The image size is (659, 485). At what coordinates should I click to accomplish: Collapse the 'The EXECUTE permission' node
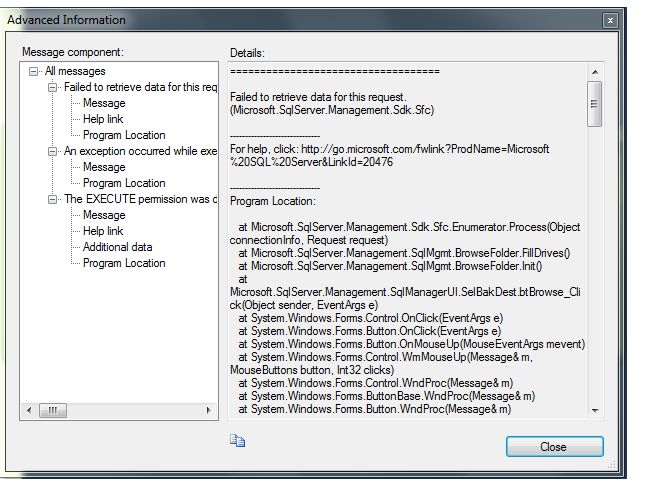tap(53, 199)
